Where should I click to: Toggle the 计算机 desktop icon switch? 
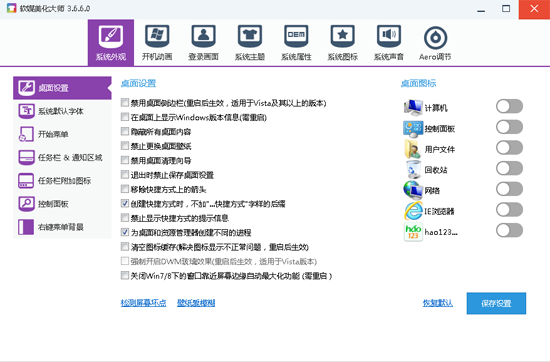pyautogui.click(x=509, y=106)
